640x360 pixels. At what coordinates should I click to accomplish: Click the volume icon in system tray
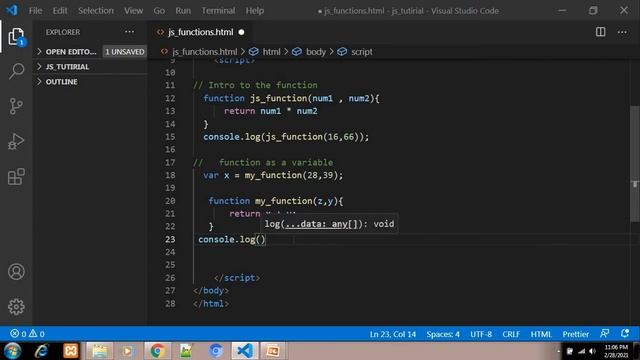coord(593,351)
